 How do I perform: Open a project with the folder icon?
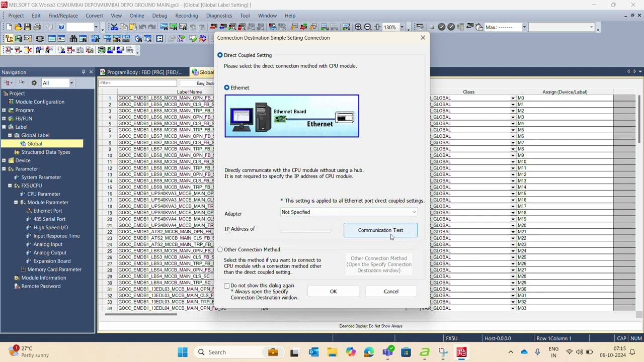[x=18, y=27]
